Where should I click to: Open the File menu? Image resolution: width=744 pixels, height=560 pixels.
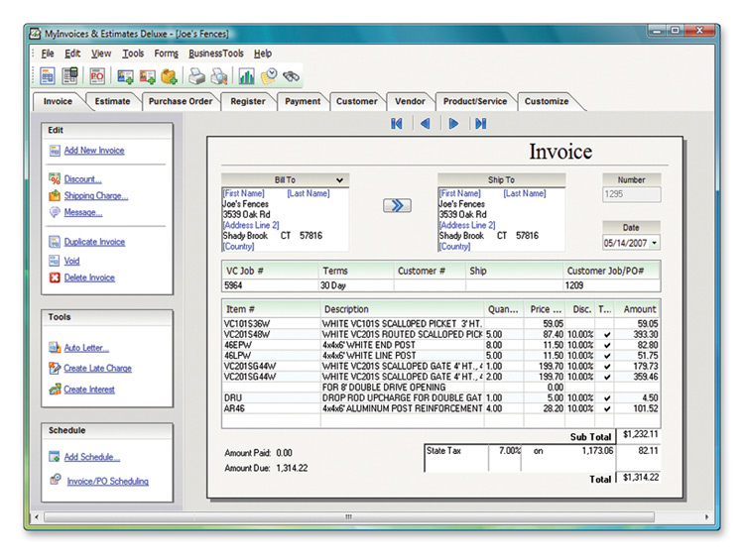tap(48, 54)
